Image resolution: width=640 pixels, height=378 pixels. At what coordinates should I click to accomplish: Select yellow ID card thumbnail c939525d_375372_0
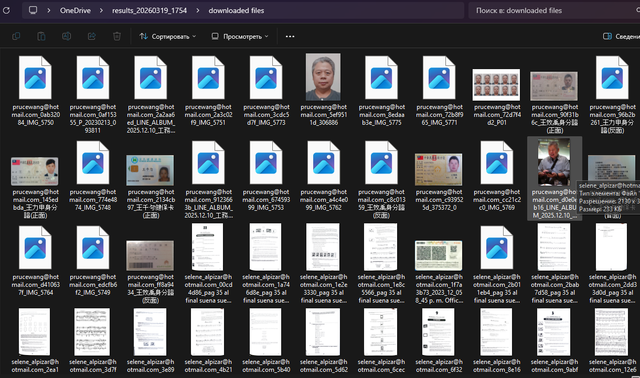[439, 169]
